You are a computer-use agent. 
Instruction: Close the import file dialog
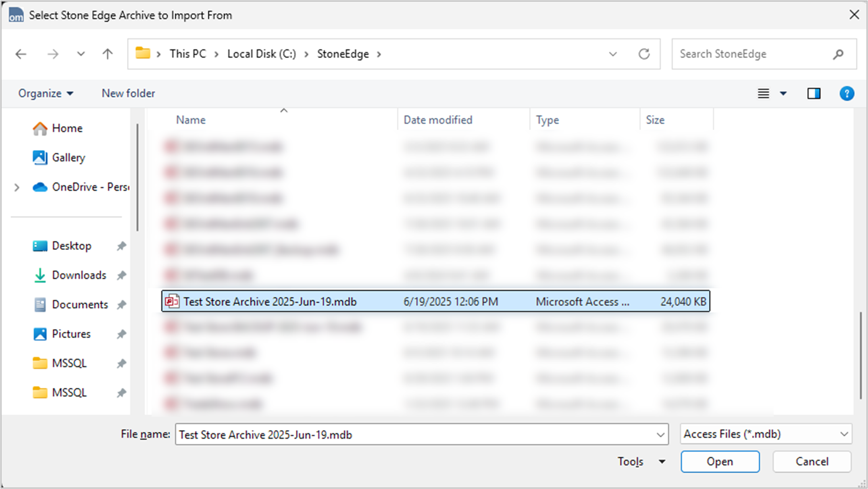click(x=854, y=15)
